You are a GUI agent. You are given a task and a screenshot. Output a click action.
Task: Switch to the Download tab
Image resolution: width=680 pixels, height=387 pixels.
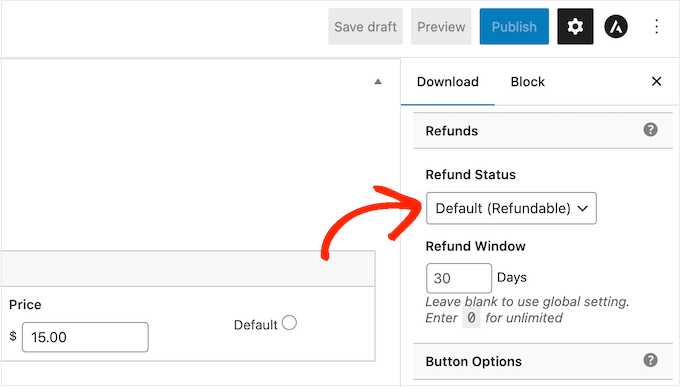[x=448, y=82]
